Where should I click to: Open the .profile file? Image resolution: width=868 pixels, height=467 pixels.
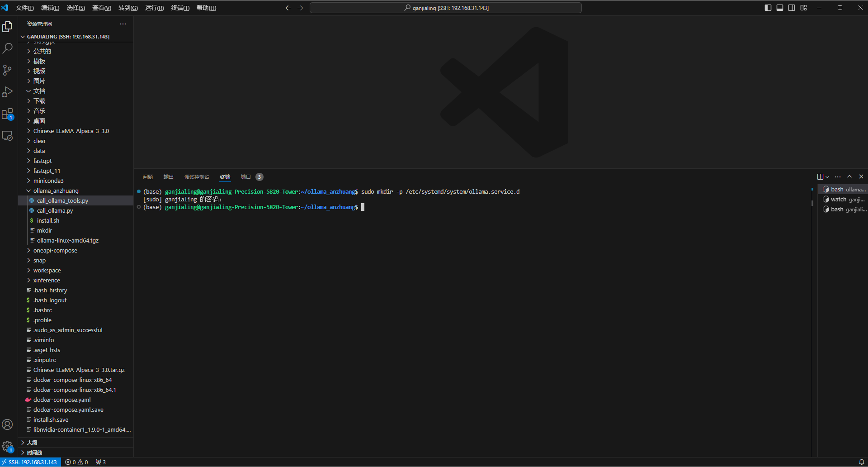tap(75, 320)
